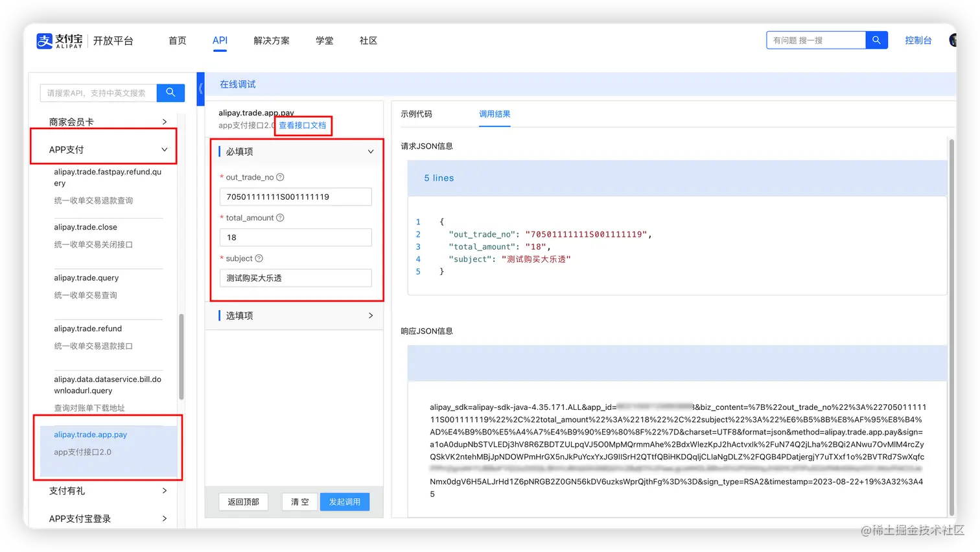Viewport: 980px width, 552px height.
Task: Click the sidebar vertical scrollbar
Action: click(181, 357)
